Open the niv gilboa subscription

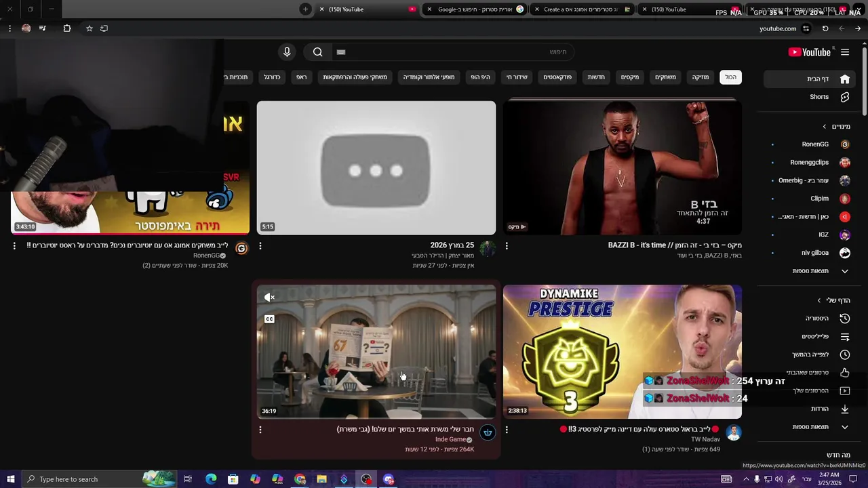[x=810, y=253]
